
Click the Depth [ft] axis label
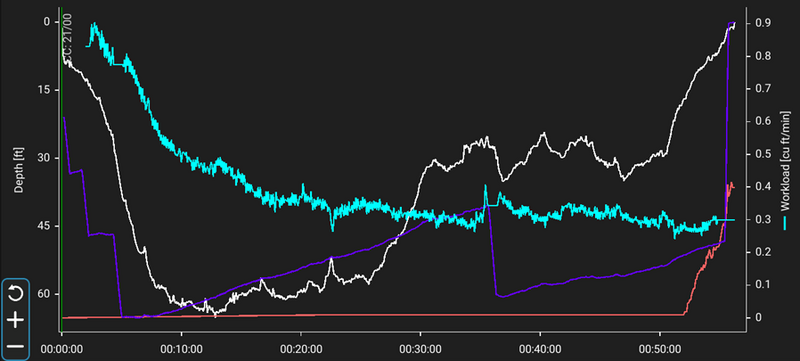18,170
